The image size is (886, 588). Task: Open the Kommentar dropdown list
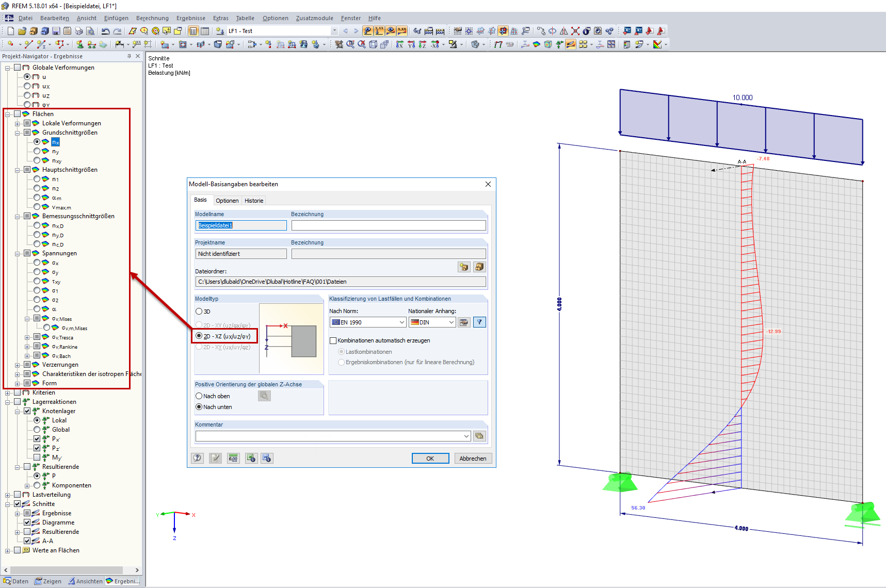pos(466,436)
